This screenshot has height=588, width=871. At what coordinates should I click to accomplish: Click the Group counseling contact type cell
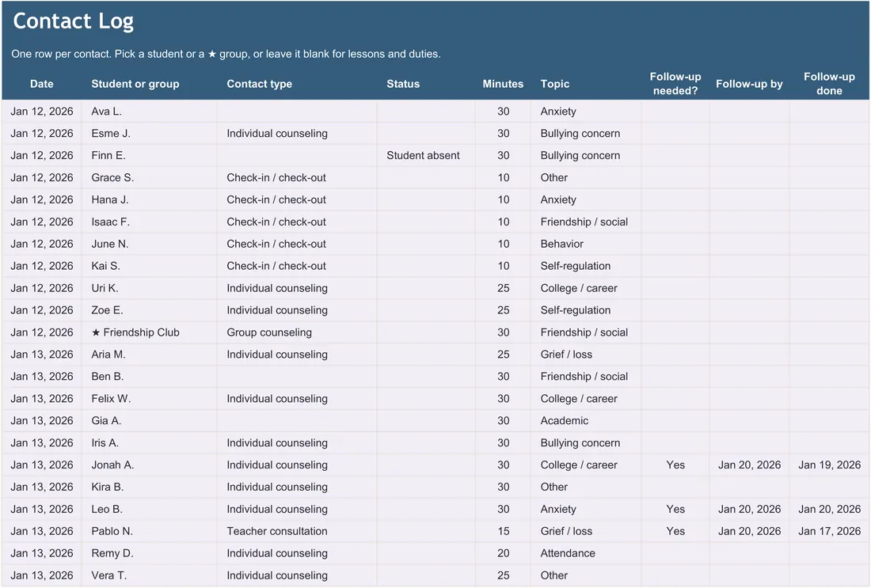click(x=297, y=332)
